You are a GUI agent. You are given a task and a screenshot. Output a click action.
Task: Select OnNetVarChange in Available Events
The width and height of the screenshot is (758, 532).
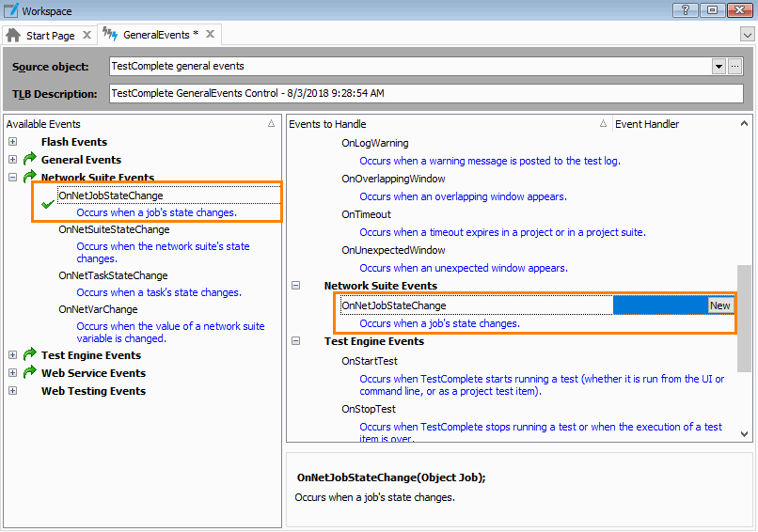[x=98, y=309]
